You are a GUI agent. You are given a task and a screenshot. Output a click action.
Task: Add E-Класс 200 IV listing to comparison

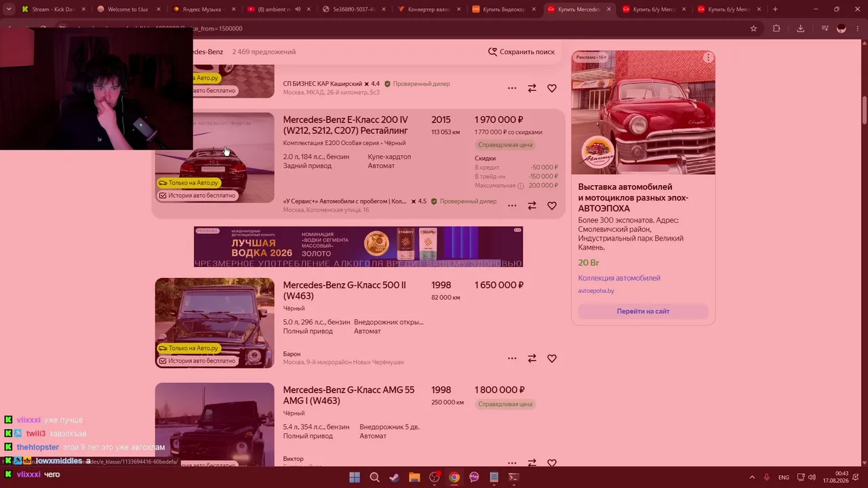pyautogui.click(x=532, y=205)
